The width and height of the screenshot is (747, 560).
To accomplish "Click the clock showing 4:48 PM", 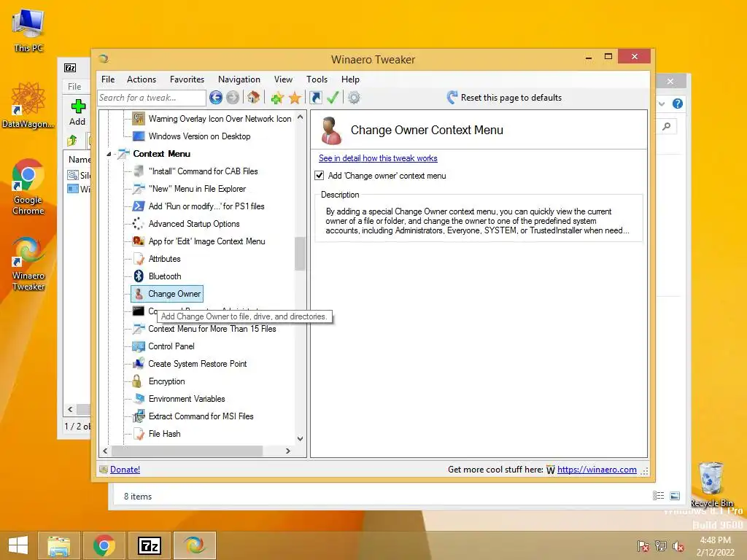I will 715,540.
